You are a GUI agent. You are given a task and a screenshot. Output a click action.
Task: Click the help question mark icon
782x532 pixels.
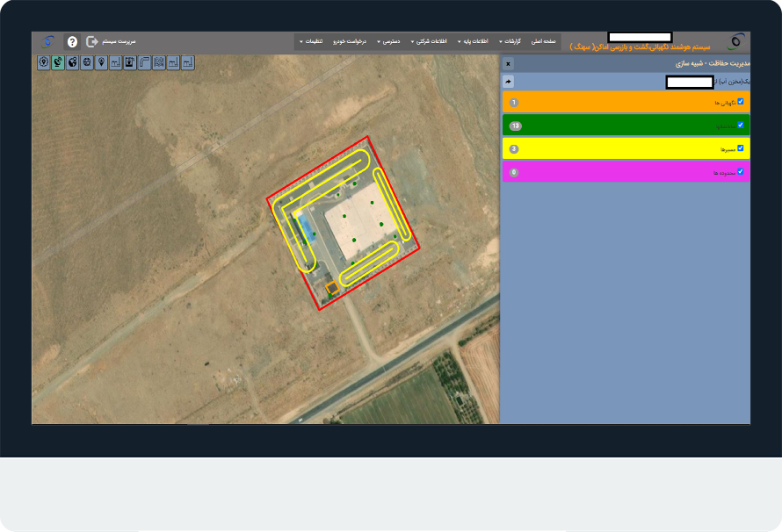point(72,41)
